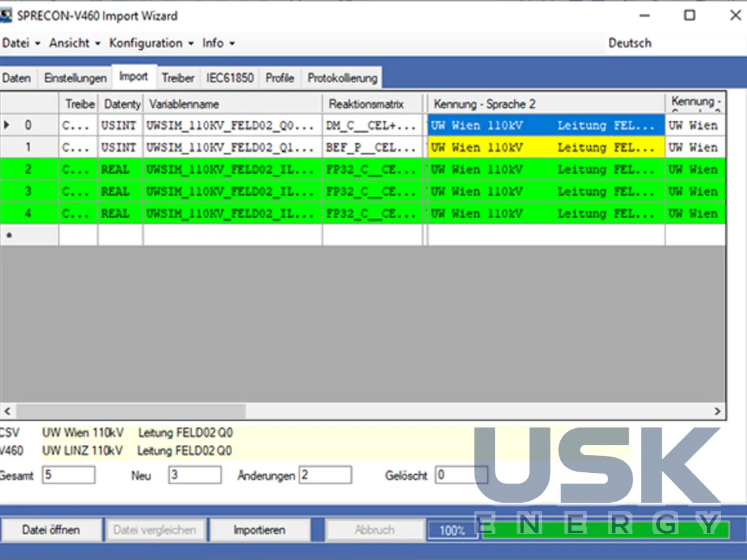Click the Datenty column header
Viewport: 747px width, 560px height.
pyautogui.click(x=121, y=104)
